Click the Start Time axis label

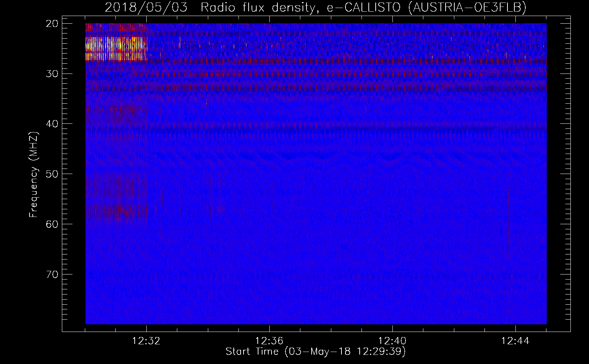click(315, 352)
